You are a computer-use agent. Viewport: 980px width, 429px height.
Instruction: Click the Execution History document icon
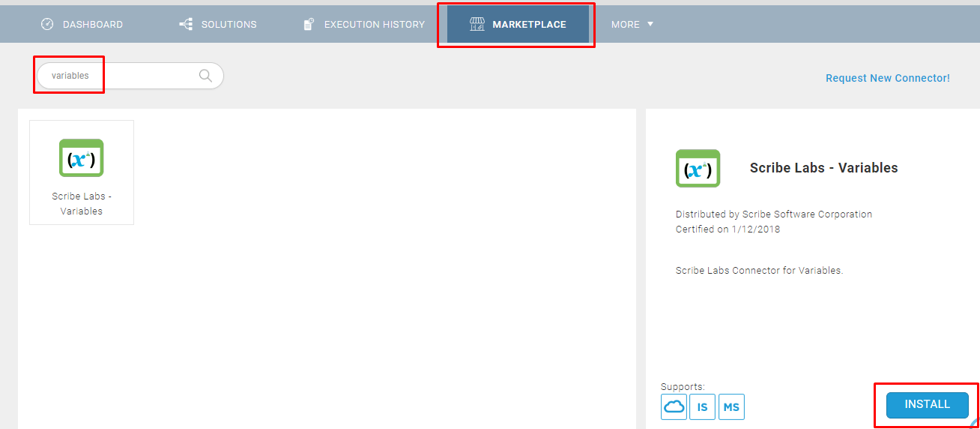309,24
